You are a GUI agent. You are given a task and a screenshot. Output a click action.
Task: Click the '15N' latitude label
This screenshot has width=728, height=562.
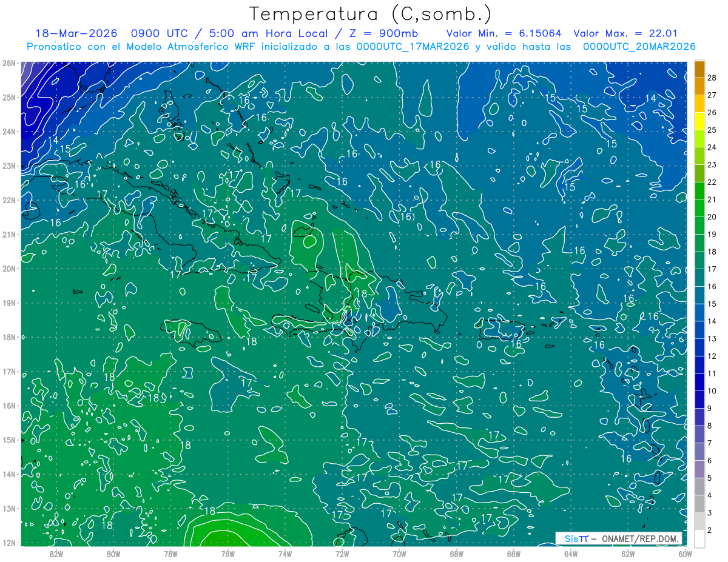(x=9, y=440)
